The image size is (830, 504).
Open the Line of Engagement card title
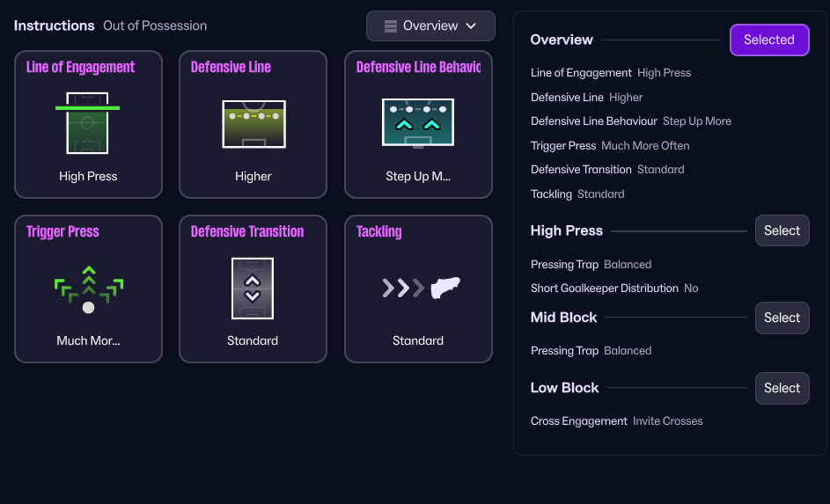tap(81, 67)
